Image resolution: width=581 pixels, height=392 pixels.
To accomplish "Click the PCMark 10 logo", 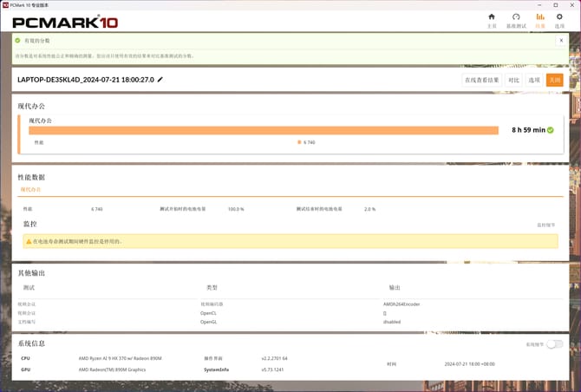I will coord(65,21).
